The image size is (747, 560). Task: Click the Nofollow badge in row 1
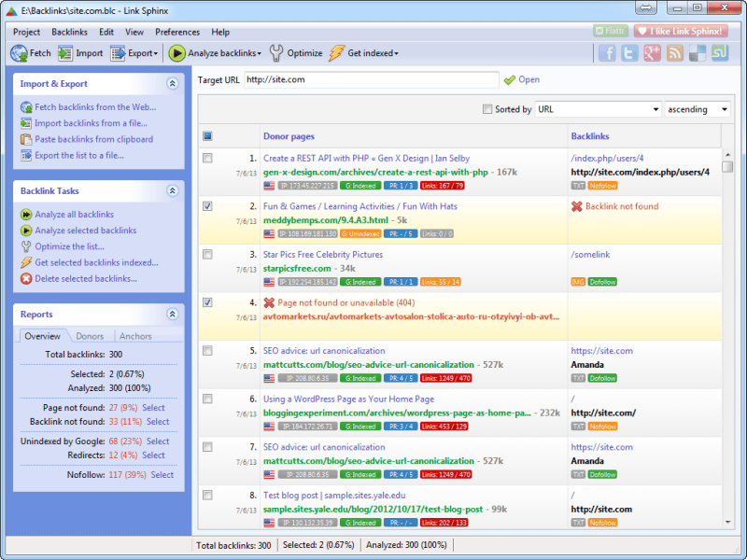pyautogui.click(x=602, y=186)
